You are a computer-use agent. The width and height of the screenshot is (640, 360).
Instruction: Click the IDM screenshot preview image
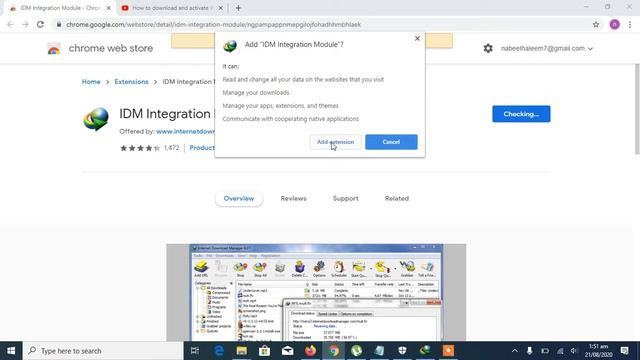[316, 292]
